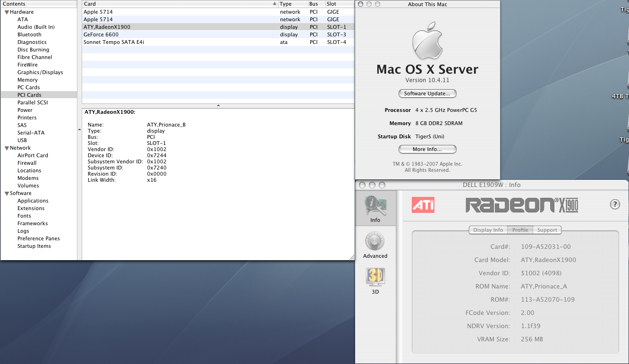Select the Sonnet Tempo SATA E4i row
This screenshot has width=629, height=364.
point(218,42)
